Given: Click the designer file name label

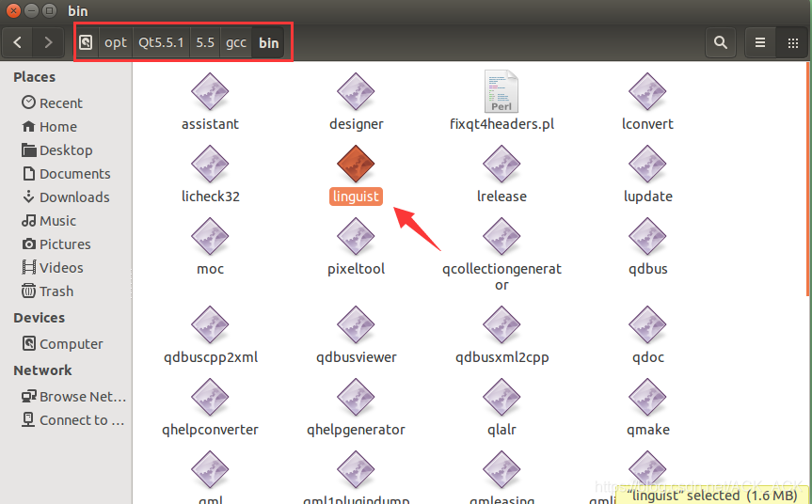Looking at the screenshot, I should [x=357, y=124].
